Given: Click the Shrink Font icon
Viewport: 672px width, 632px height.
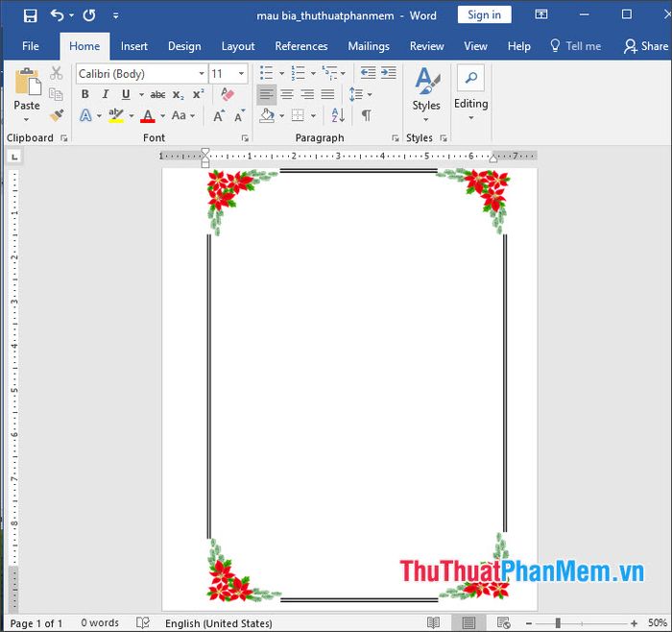Looking at the screenshot, I should coord(239,115).
